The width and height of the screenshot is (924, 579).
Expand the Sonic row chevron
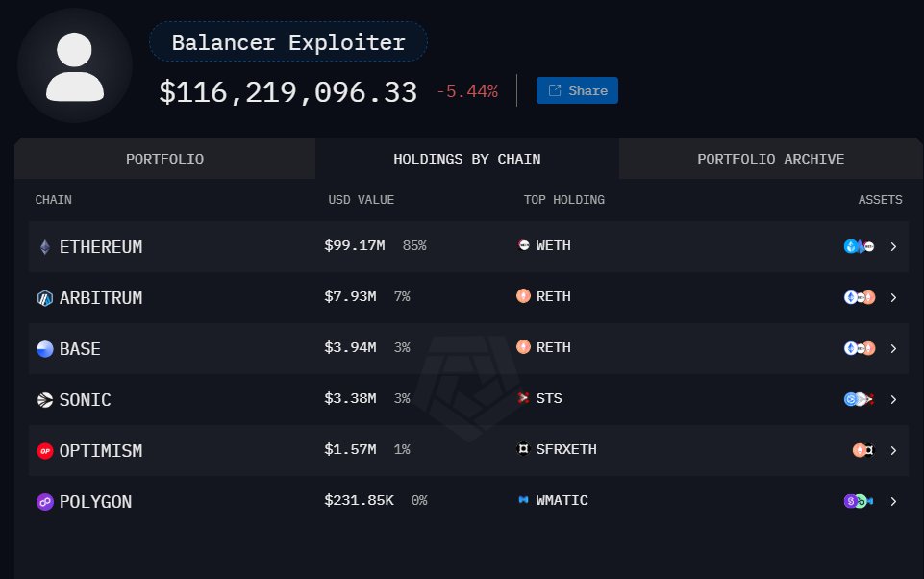coord(893,399)
